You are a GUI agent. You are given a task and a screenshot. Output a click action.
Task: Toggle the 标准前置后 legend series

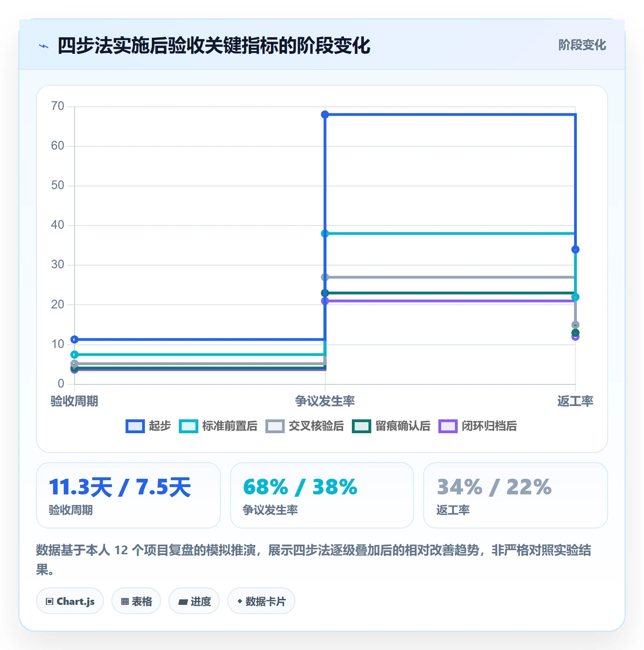218,426
